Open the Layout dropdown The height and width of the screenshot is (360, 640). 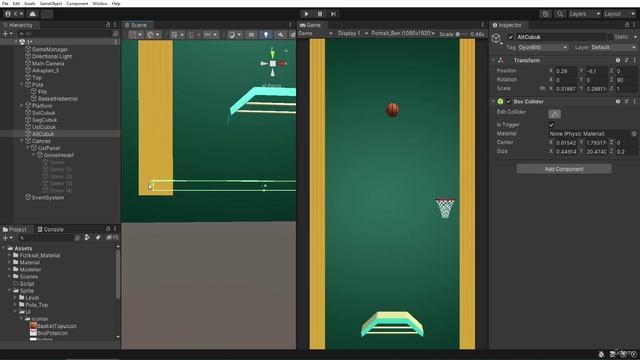click(620, 14)
